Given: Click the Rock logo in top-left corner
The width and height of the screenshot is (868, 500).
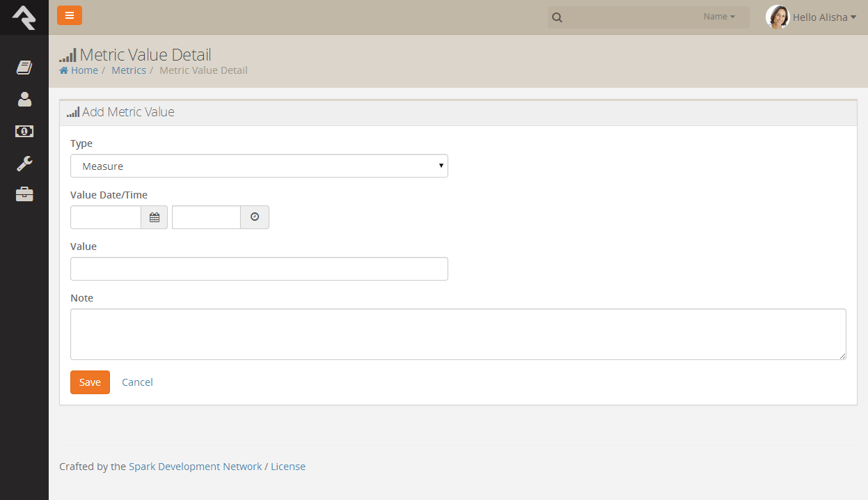Looking at the screenshot, I should tap(24, 17).
